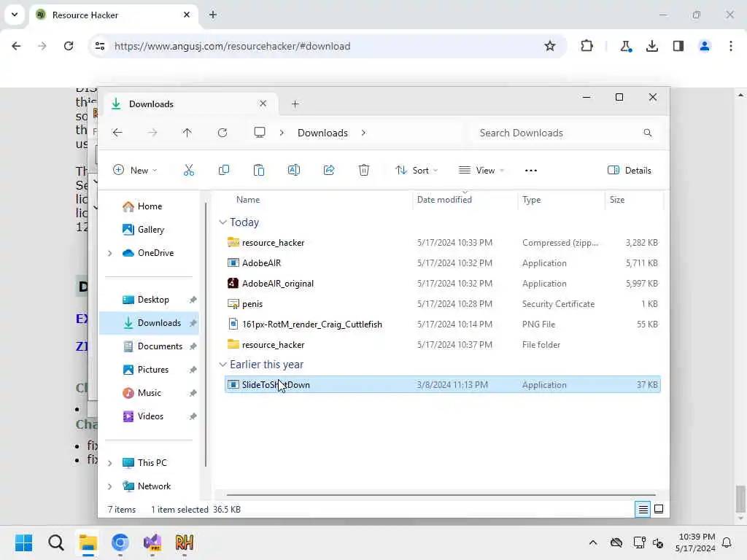Screen dimensions: 747x560
Task: Open Chrome downloads icon
Action: point(652,46)
